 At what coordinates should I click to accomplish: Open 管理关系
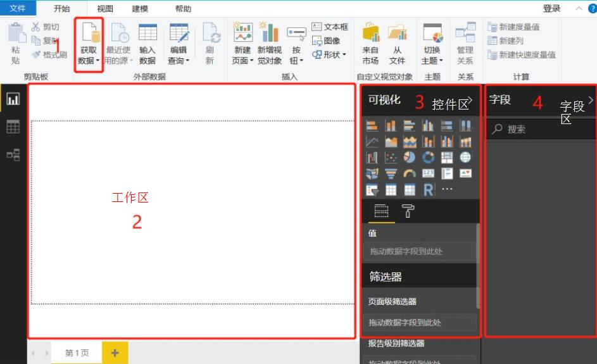[x=465, y=44]
